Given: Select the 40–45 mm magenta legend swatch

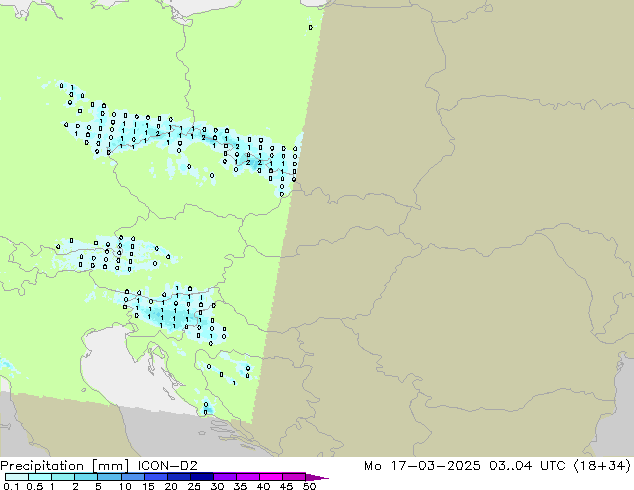Looking at the screenshot, I should click(271, 477).
